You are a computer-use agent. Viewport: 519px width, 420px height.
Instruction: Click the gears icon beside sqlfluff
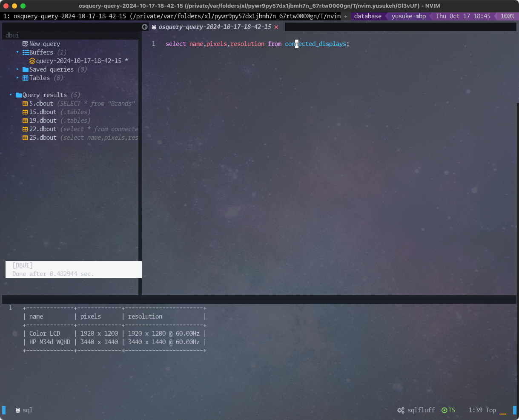[401, 410]
